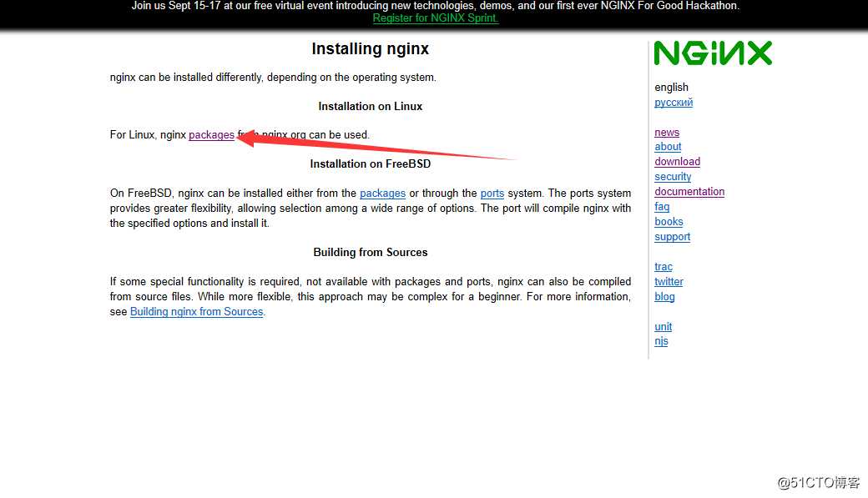The height and width of the screenshot is (498, 868).
Task: Open the twitter link
Action: point(669,282)
